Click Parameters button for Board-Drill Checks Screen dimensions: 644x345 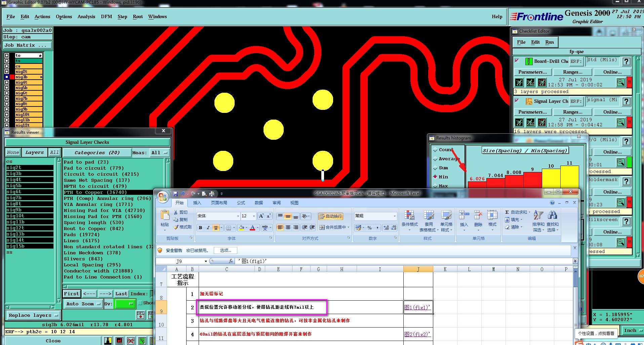532,72
